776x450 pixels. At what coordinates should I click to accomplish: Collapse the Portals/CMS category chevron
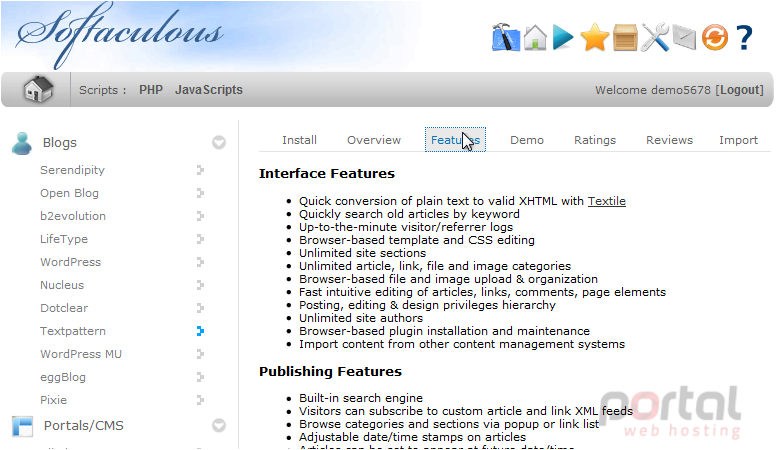219,425
